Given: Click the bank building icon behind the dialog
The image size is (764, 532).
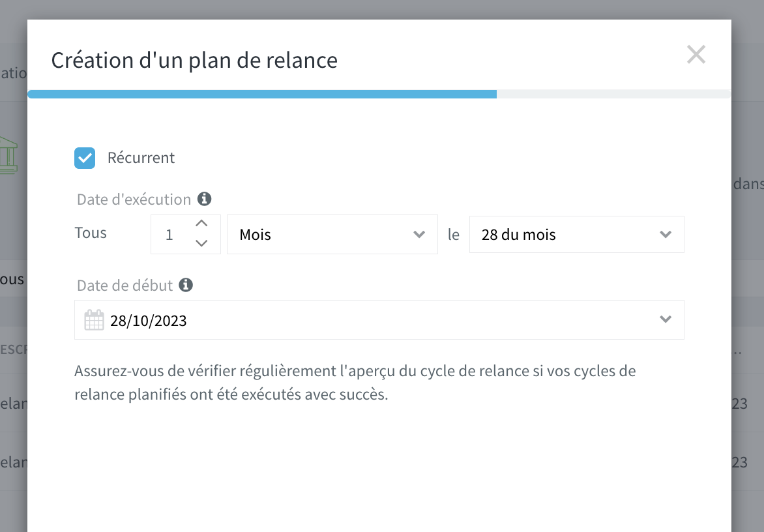Looking at the screenshot, I should coord(8,155).
